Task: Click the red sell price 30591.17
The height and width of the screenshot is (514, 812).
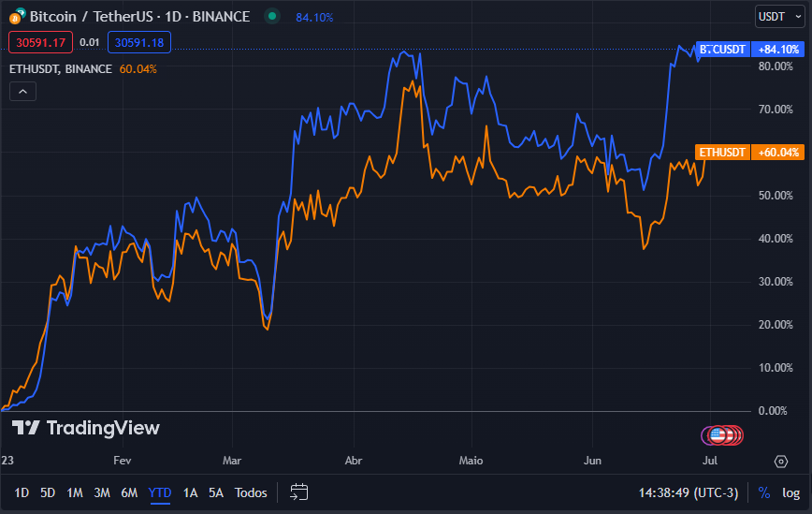Action: point(40,42)
